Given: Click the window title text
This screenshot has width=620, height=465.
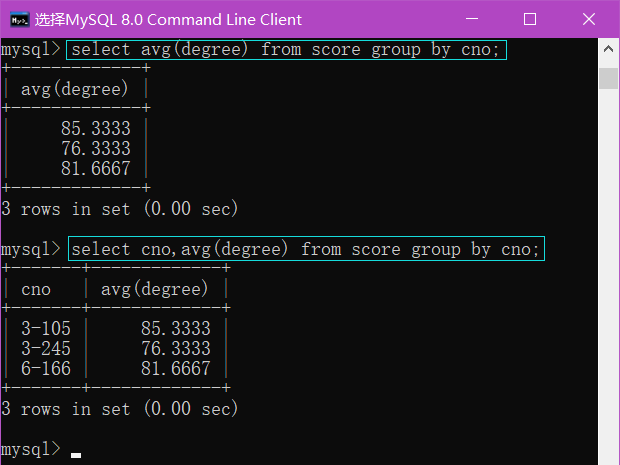Looking at the screenshot, I should tap(168, 20).
